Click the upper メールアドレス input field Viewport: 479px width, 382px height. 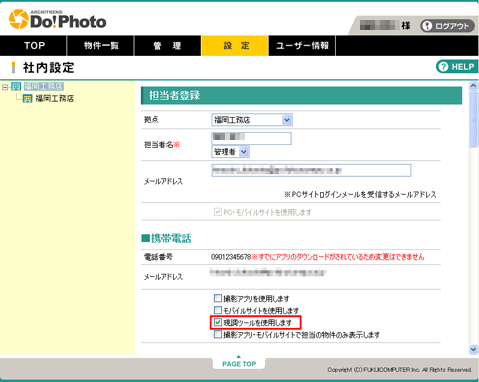click(311, 170)
